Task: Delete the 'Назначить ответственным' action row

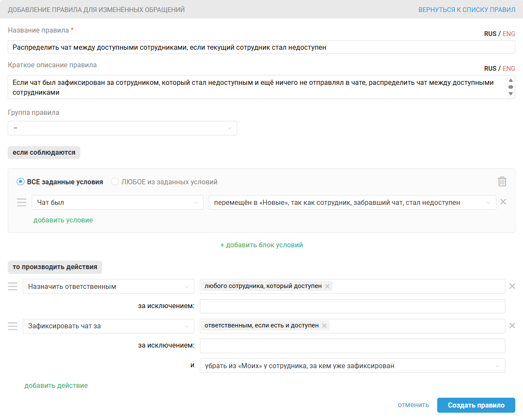Action: 512,286
